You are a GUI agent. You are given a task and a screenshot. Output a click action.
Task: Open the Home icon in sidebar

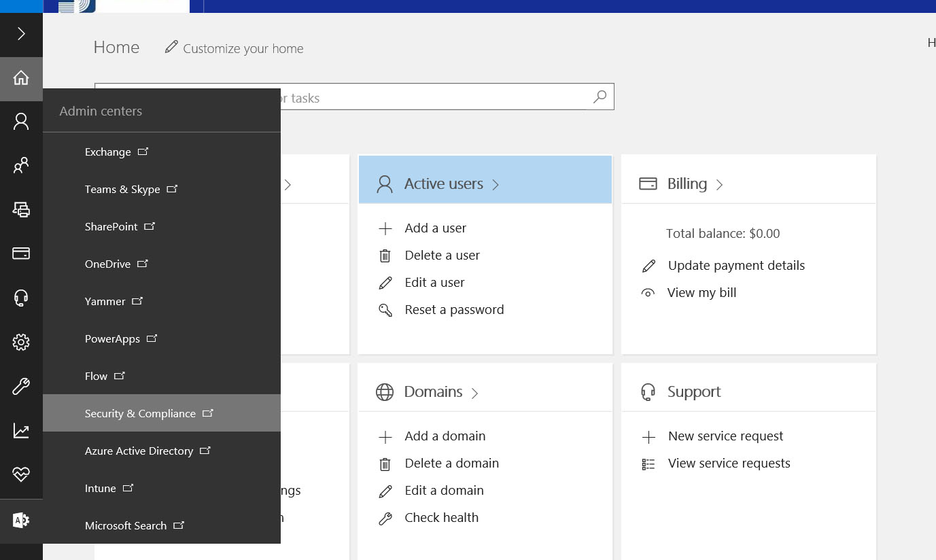coord(21,78)
